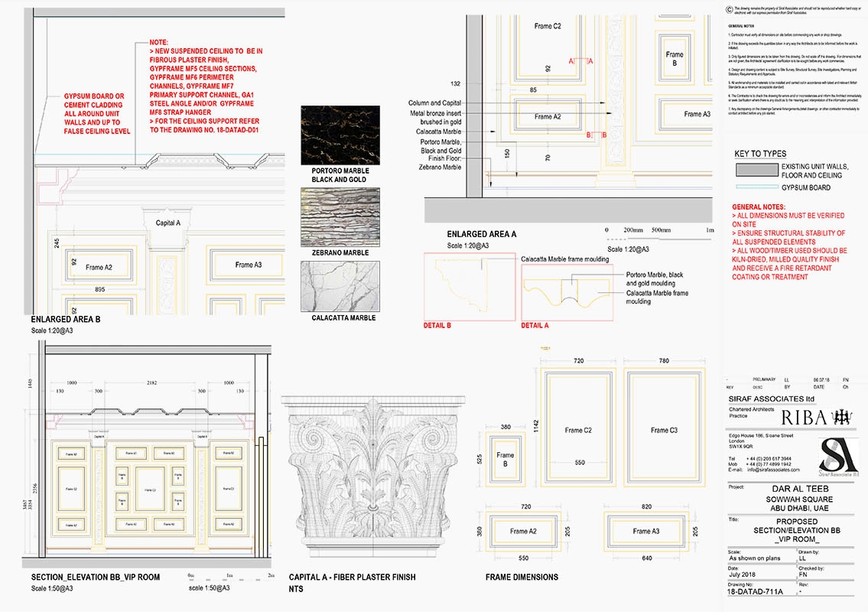
Task: Click the red section marker A
Action: point(571,60)
